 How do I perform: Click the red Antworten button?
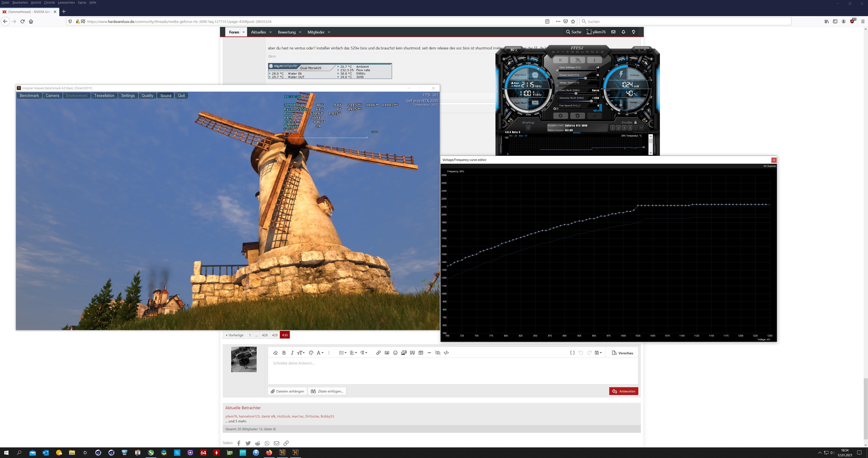point(623,391)
